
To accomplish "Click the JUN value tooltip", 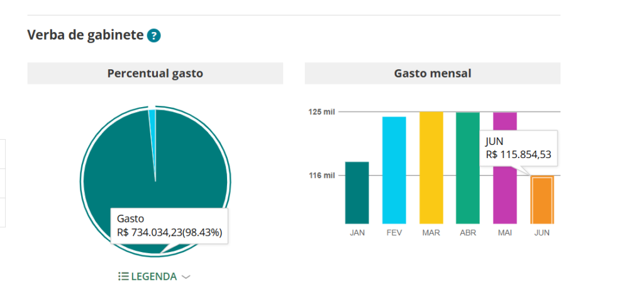I will [518, 148].
